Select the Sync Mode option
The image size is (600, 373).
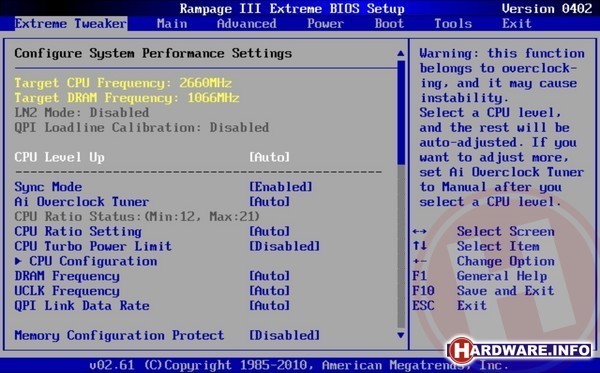click(48, 187)
